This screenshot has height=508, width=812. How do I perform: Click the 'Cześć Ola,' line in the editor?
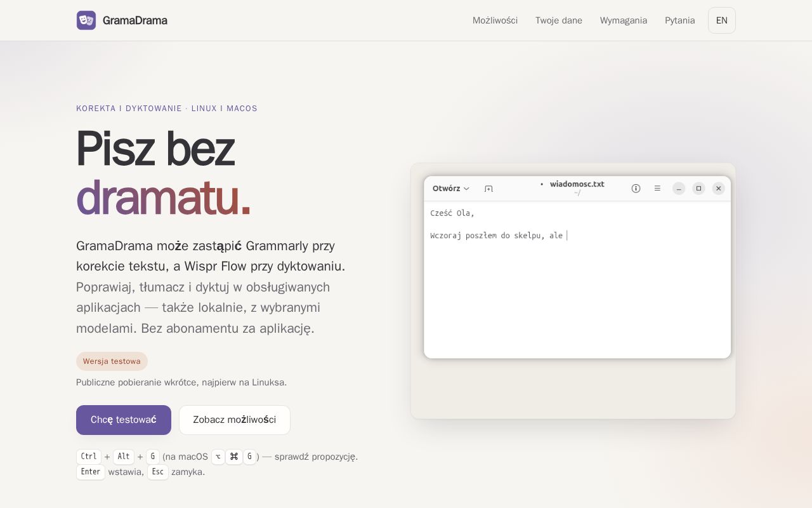pos(452,213)
